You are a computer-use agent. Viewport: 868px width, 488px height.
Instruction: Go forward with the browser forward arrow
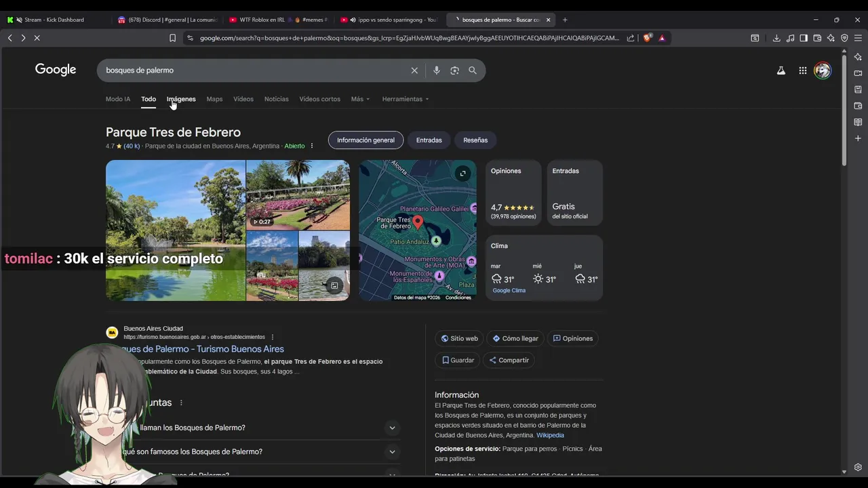click(23, 38)
